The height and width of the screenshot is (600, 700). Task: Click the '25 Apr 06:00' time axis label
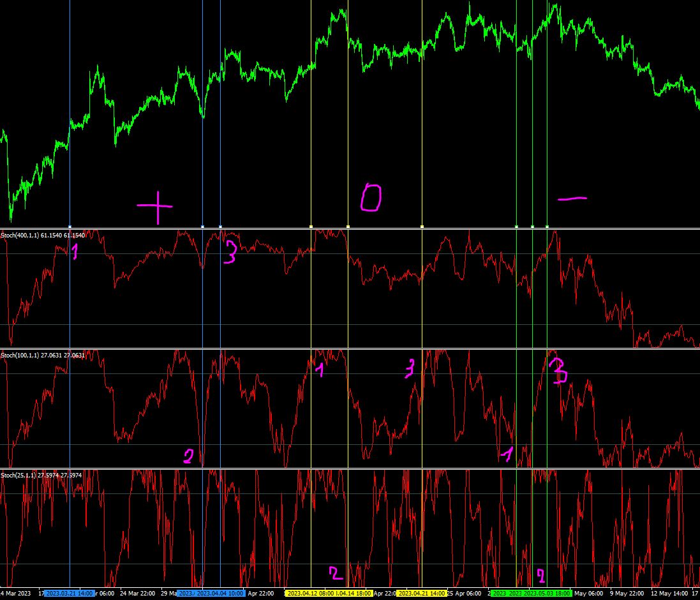click(465, 594)
